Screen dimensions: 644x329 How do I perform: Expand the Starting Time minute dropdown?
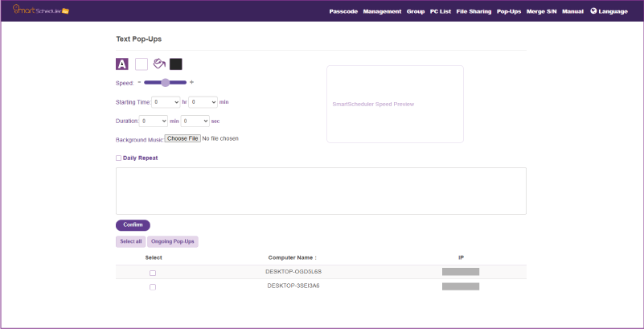[203, 102]
